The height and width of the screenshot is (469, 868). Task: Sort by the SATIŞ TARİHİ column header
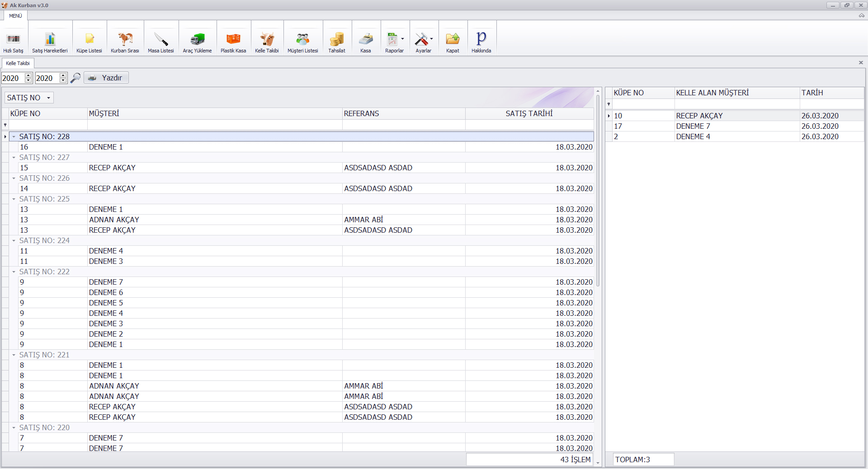pos(529,113)
